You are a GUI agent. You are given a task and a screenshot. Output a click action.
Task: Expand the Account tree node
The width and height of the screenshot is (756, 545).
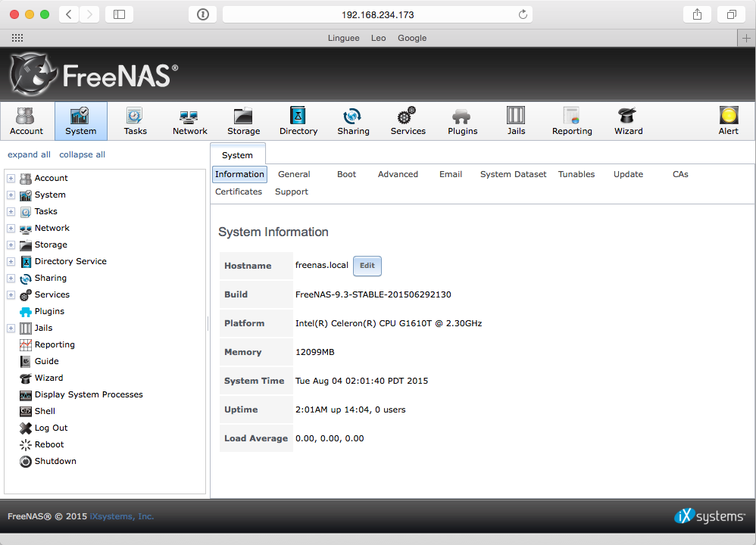tap(11, 179)
